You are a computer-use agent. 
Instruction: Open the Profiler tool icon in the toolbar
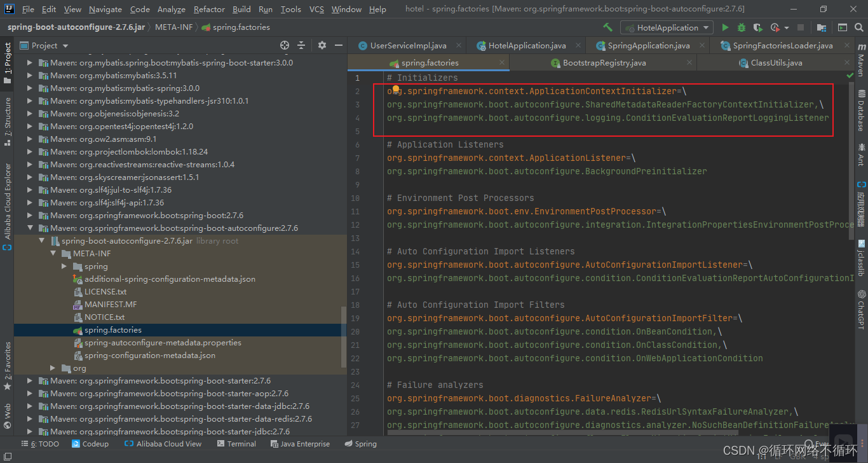click(773, 27)
